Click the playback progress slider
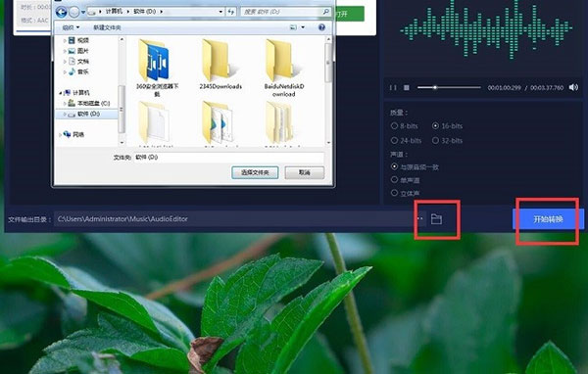The width and height of the screenshot is (588, 374). [449, 87]
